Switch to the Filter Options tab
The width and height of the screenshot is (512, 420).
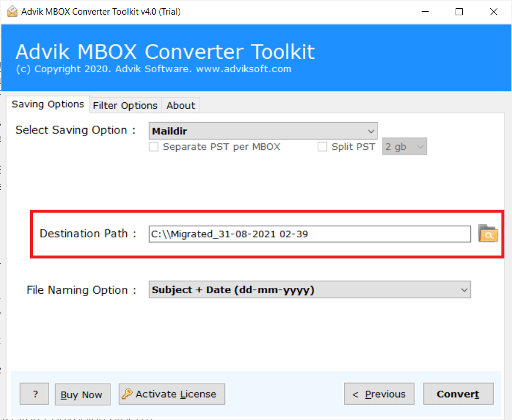click(x=126, y=106)
